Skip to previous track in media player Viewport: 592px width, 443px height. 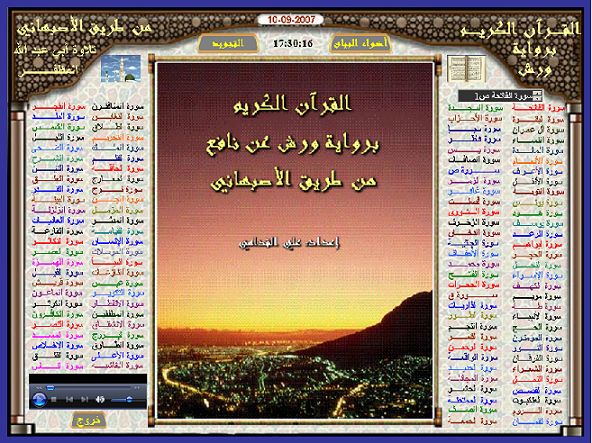[x=69, y=399]
